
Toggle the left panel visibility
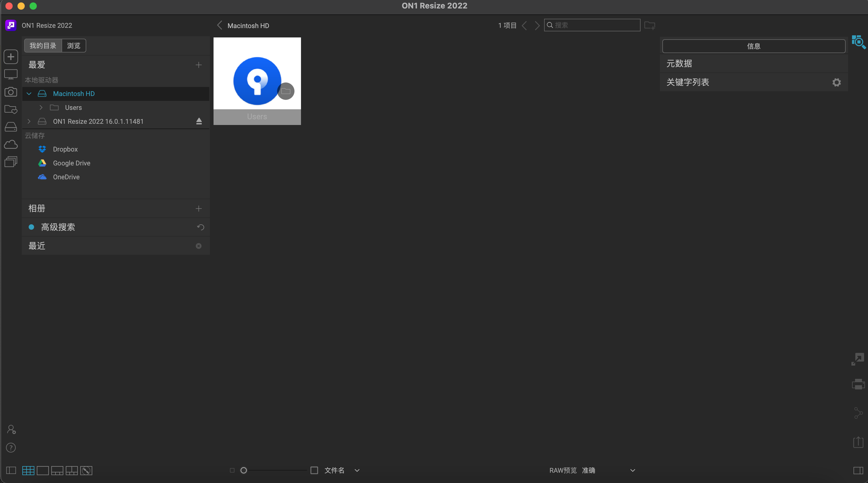pyautogui.click(x=11, y=470)
